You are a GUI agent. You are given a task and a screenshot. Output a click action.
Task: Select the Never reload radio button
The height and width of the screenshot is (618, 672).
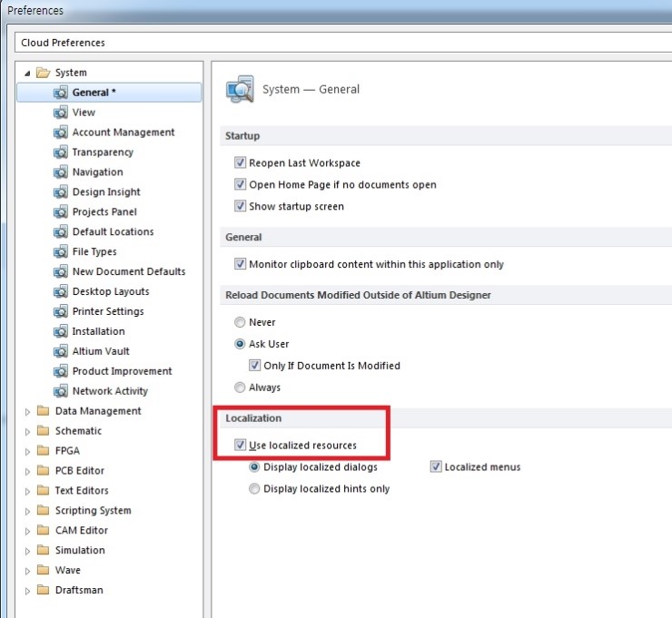tap(240, 322)
